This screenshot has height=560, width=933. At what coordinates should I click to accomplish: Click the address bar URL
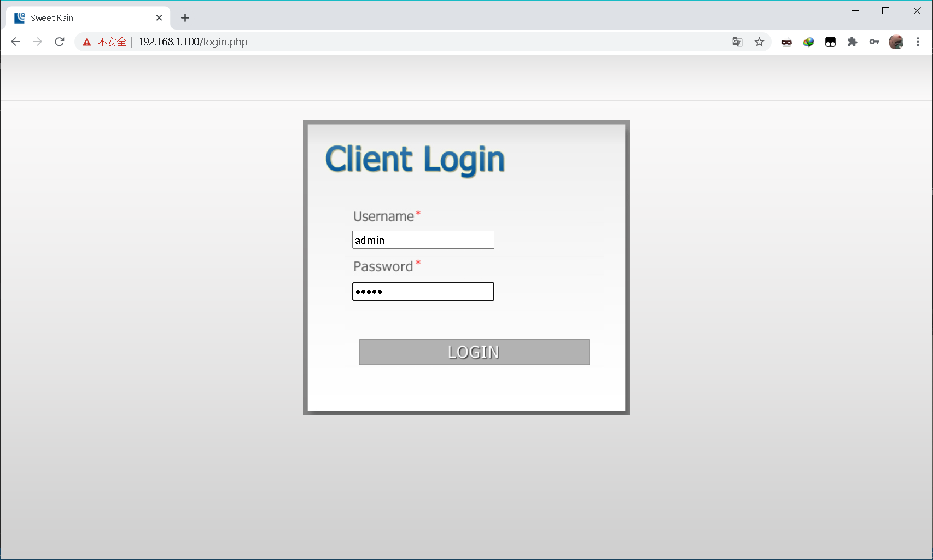coord(193,42)
